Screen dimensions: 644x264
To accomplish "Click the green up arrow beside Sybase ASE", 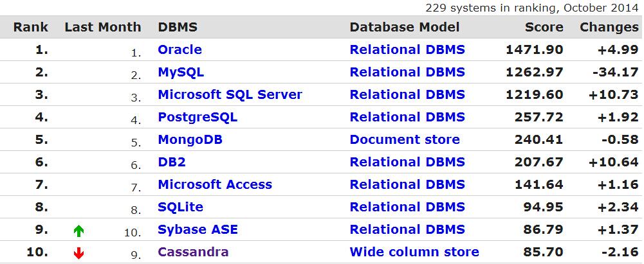I will (79, 231).
